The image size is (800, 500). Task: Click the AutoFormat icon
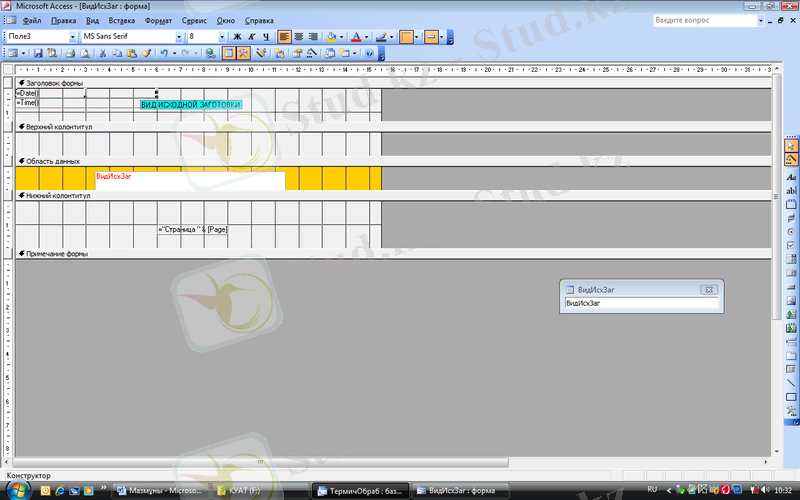pyautogui.click(x=261, y=53)
